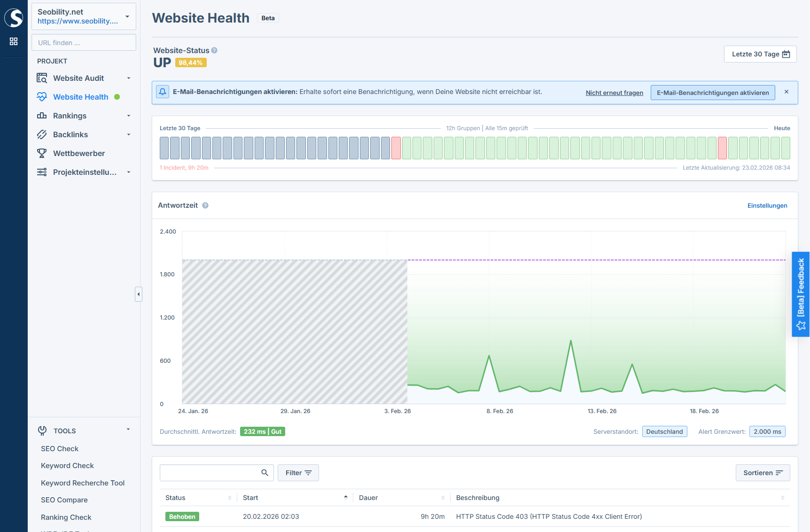Select the Wettbewerber trophy icon

pyautogui.click(x=42, y=153)
